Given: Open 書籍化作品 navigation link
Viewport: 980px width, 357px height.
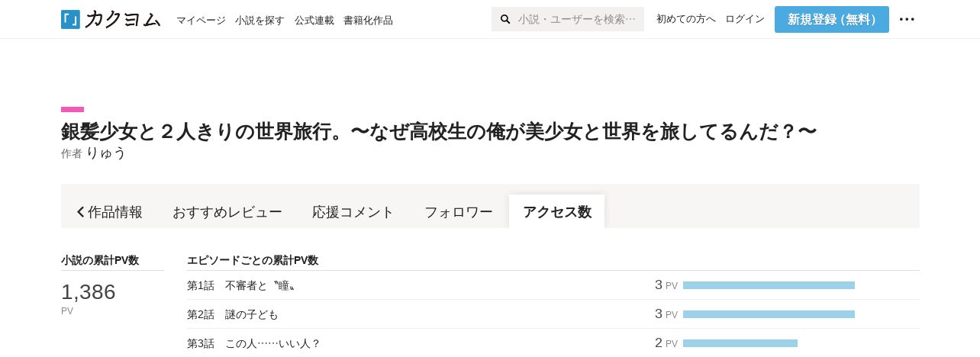Looking at the screenshot, I should tap(368, 21).
